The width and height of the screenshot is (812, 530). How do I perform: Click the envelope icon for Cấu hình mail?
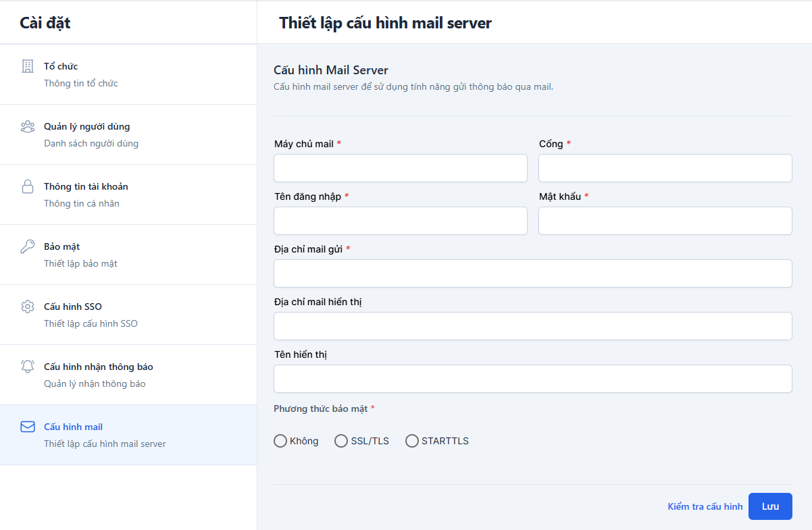(x=27, y=427)
